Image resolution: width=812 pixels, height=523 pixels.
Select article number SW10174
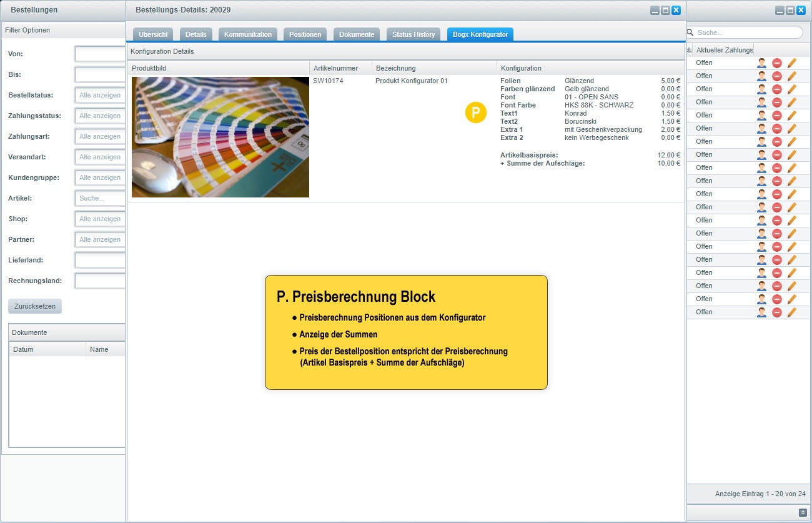point(328,81)
